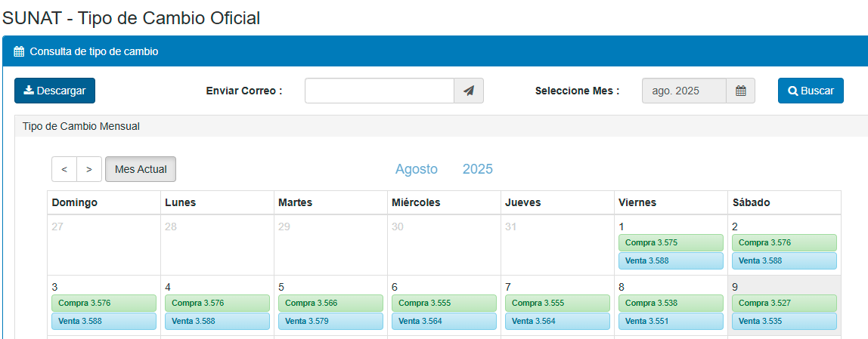This screenshot has width=868, height=339.
Task: Select Compra 3.555 on August 7
Action: click(557, 303)
